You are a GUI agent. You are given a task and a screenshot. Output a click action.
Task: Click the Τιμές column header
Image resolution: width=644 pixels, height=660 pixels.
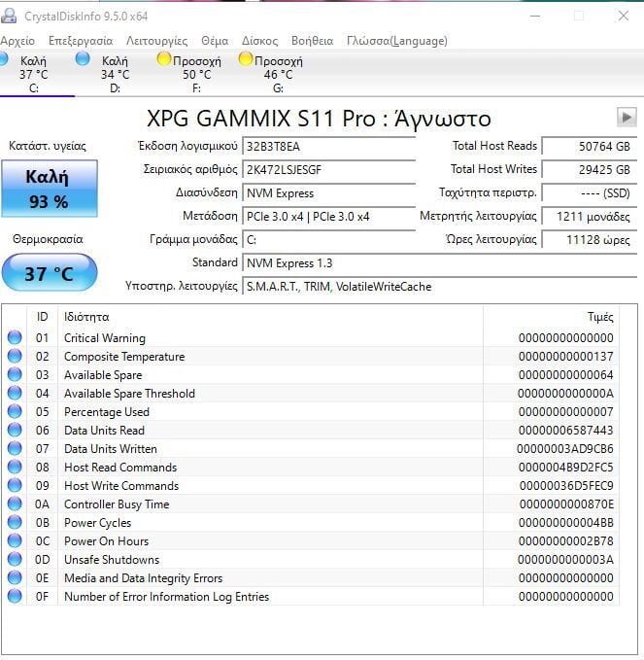(551, 317)
